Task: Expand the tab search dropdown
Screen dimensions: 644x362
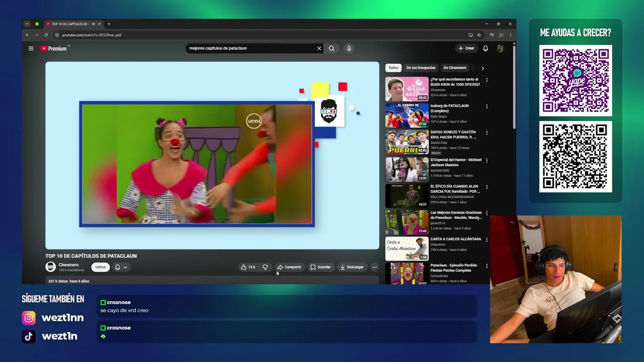Action: tap(27, 24)
